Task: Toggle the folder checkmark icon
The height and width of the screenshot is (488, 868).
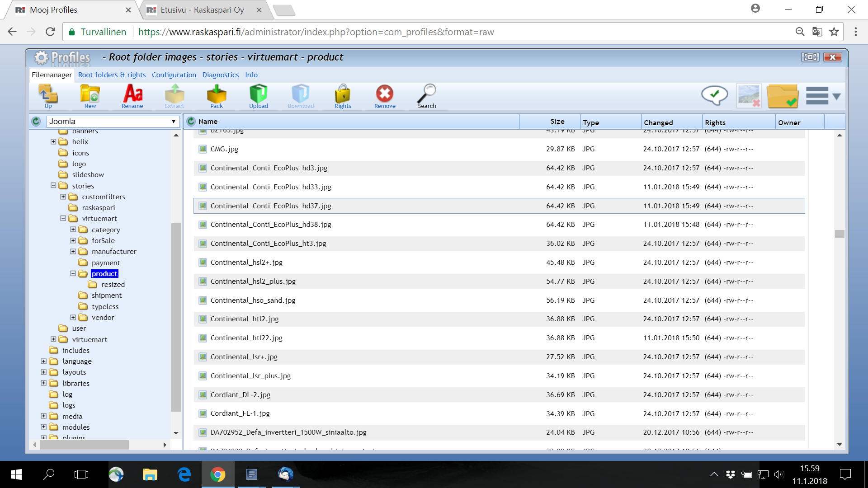Action: coord(783,96)
